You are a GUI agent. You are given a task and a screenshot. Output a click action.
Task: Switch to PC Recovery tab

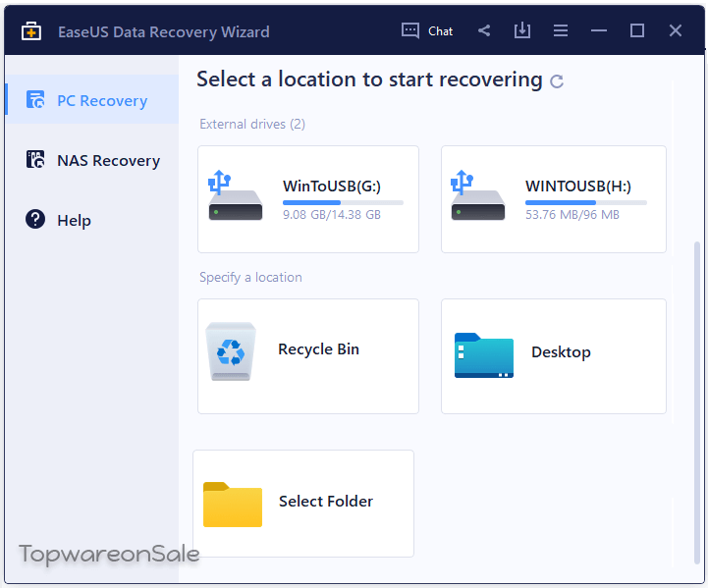(91, 100)
